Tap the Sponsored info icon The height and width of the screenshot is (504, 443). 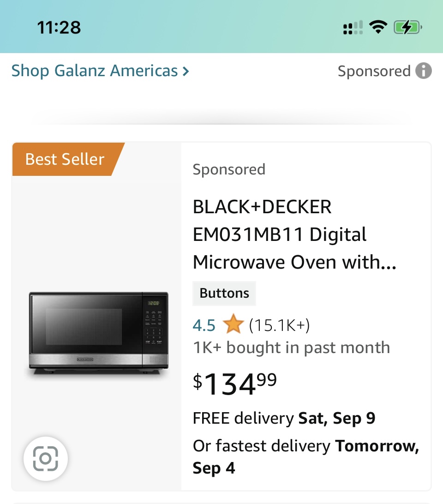pyautogui.click(x=424, y=71)
